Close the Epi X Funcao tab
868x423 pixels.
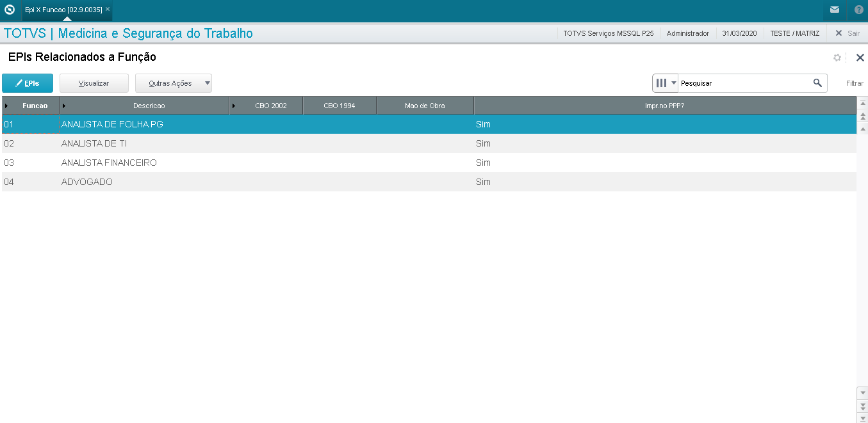(x=108, y=10)
